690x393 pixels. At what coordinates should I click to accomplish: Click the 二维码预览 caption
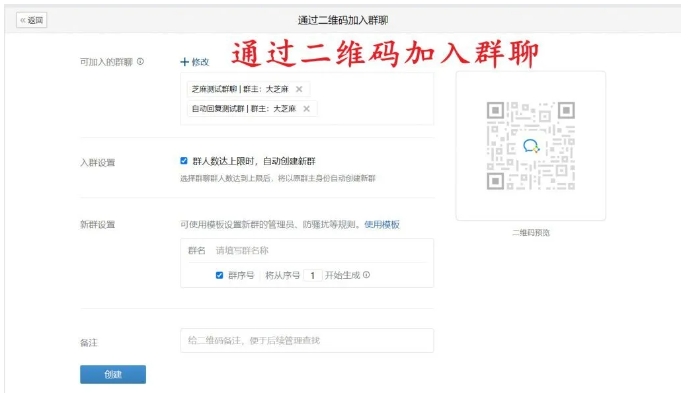[531, 233]
